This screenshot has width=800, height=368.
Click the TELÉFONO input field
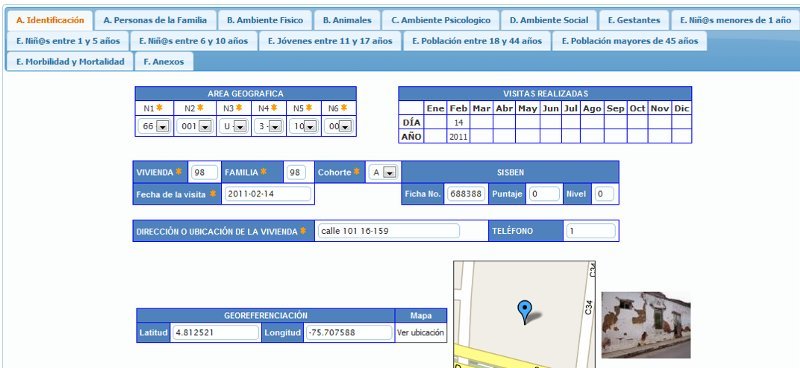[590, 231]
